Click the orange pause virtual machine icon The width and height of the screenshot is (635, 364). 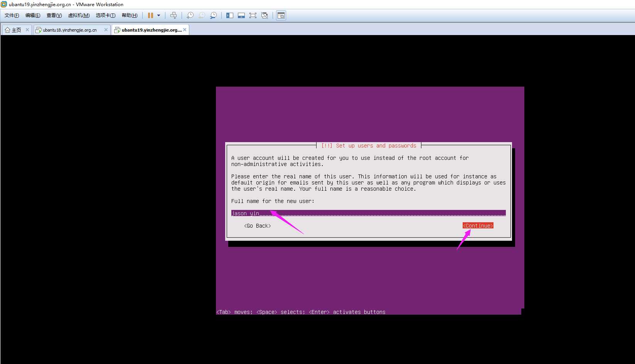tap(150, 15)
